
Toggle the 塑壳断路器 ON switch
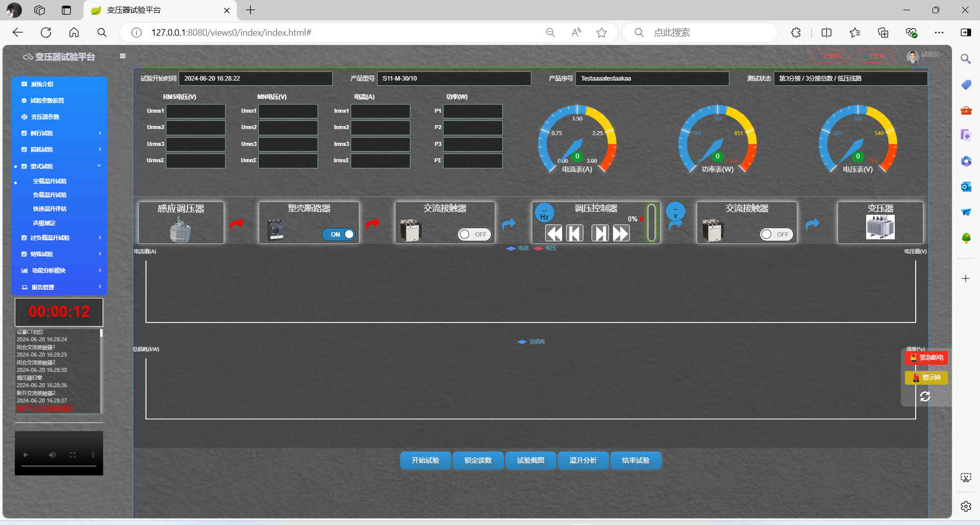339,234
